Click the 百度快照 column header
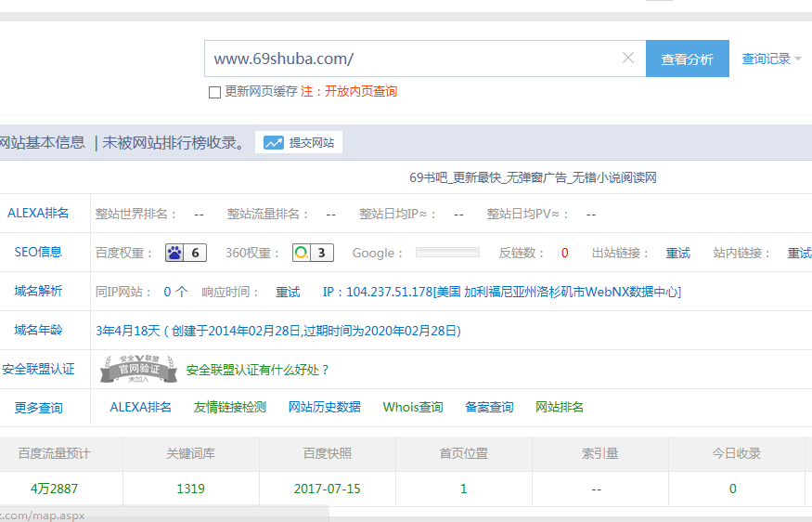812x522 pixels. [327, 453]
